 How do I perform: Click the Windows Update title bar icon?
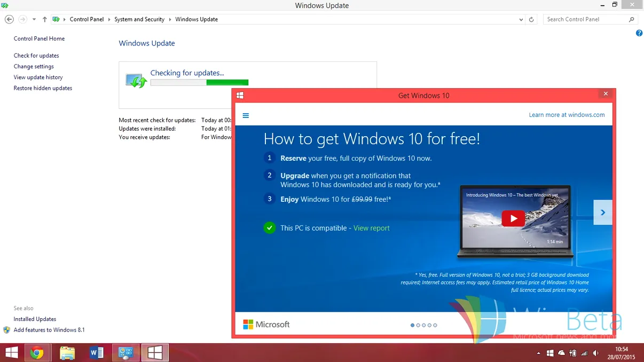[x=5, y=5]
